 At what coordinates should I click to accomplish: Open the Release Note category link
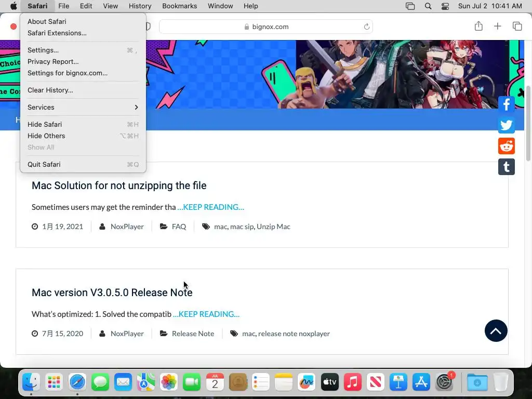[x=193, y=334]
